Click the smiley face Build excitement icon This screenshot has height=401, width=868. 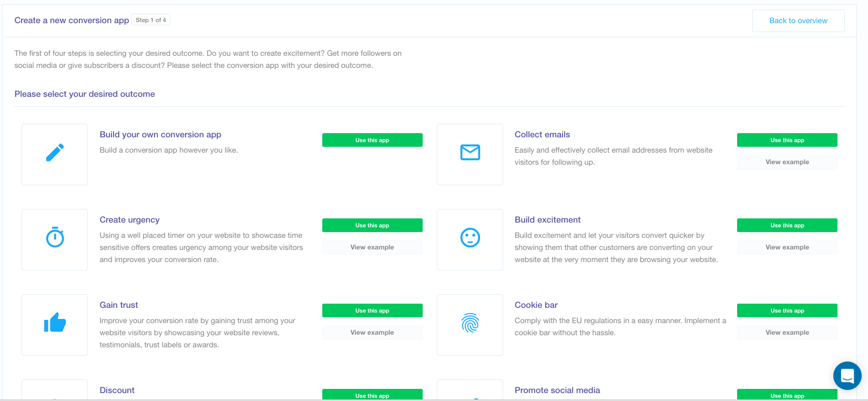click(470, 237)
